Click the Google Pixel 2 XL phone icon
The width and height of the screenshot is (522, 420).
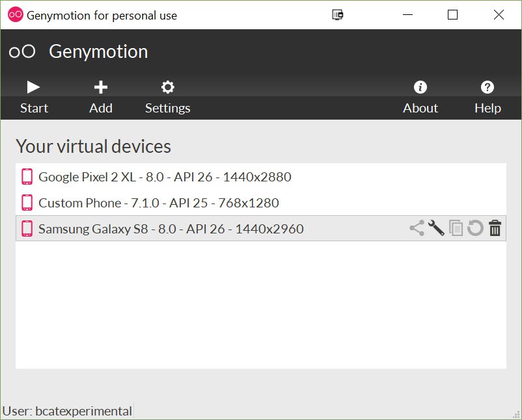[27, 177]
